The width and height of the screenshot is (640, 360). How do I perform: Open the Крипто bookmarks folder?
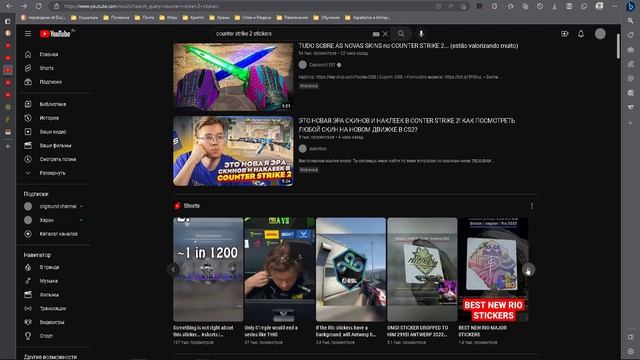pyautogui.click(x=193, y=18)
